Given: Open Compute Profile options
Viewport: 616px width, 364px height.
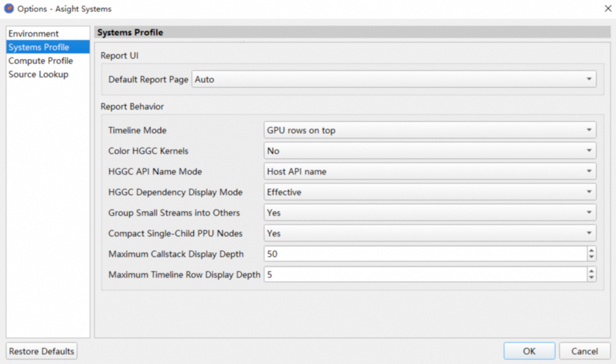Looking at the screenshot, I should pos(48,61).
